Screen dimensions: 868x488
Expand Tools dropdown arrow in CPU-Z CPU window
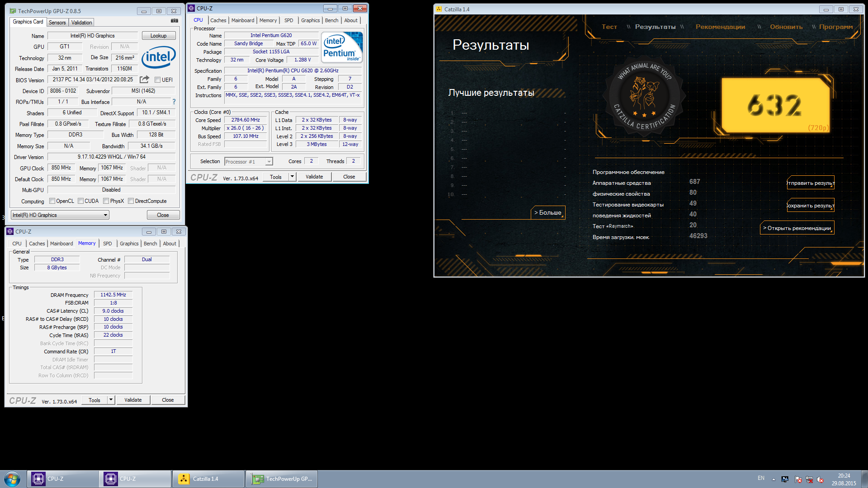coord(292,177)
